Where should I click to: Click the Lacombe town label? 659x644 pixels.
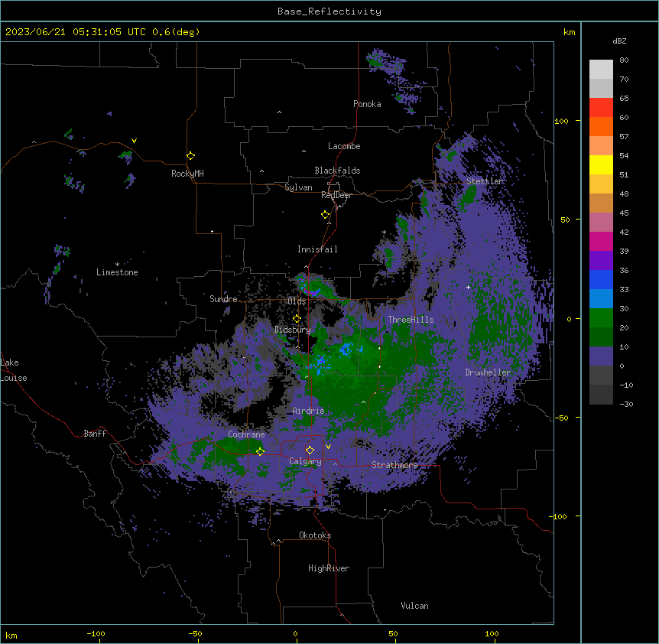point(344,146)
